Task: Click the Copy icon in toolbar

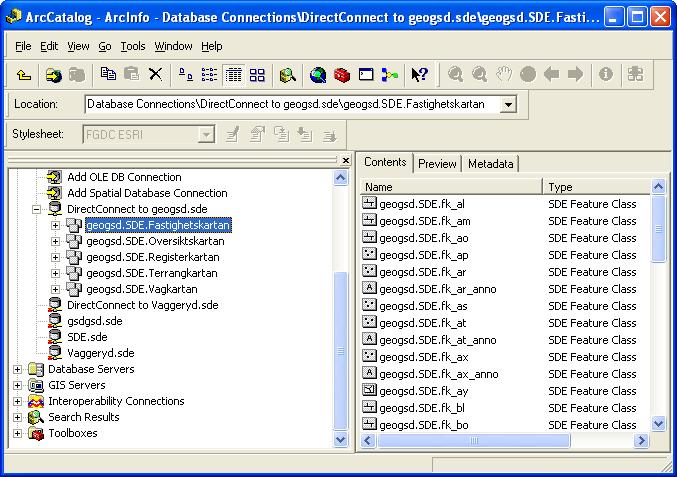Action: 108,75
